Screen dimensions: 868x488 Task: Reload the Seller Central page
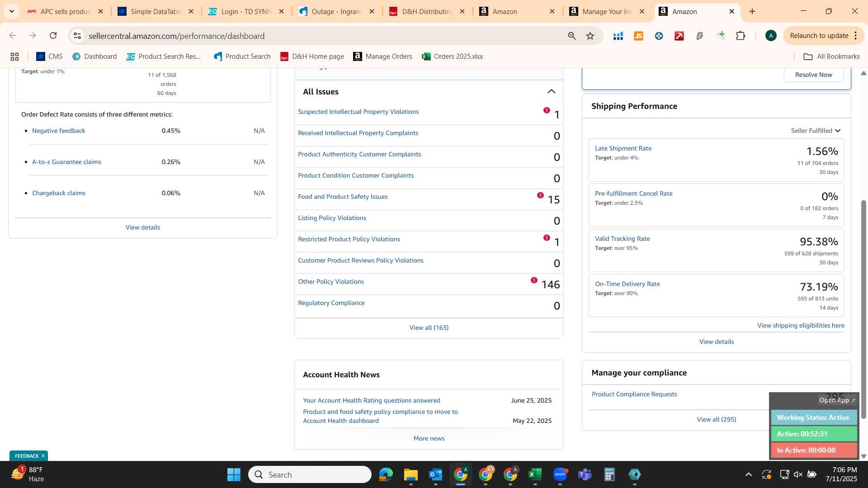click(53, 36)
